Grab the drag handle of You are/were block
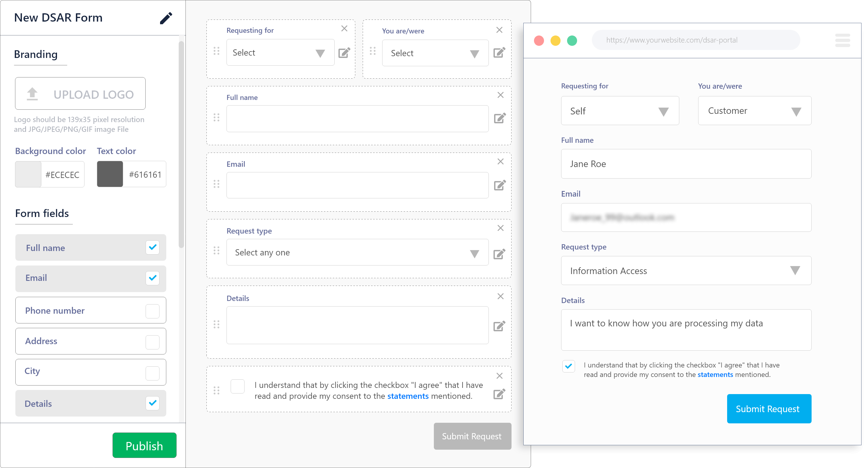 [x=372, y=51]
